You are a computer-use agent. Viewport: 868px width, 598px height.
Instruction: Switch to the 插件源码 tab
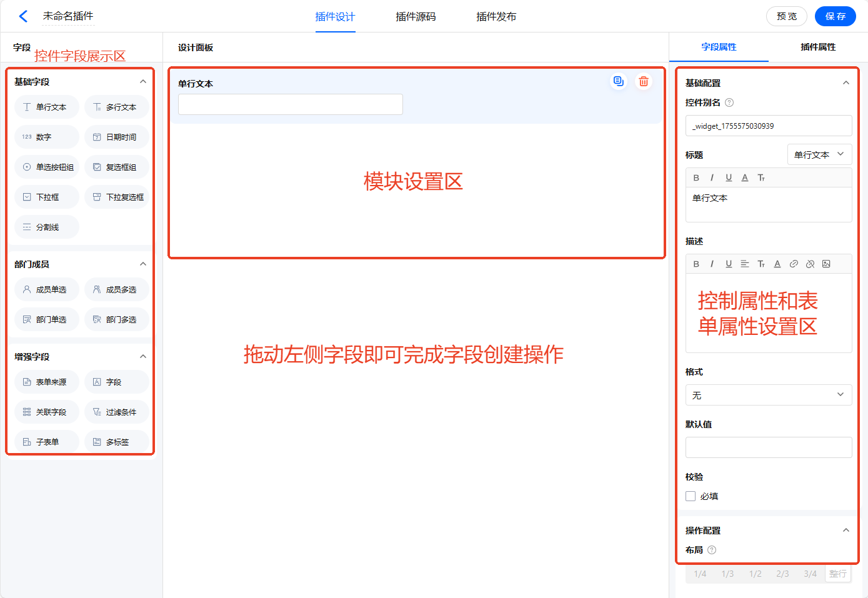(x=416, y=17)
